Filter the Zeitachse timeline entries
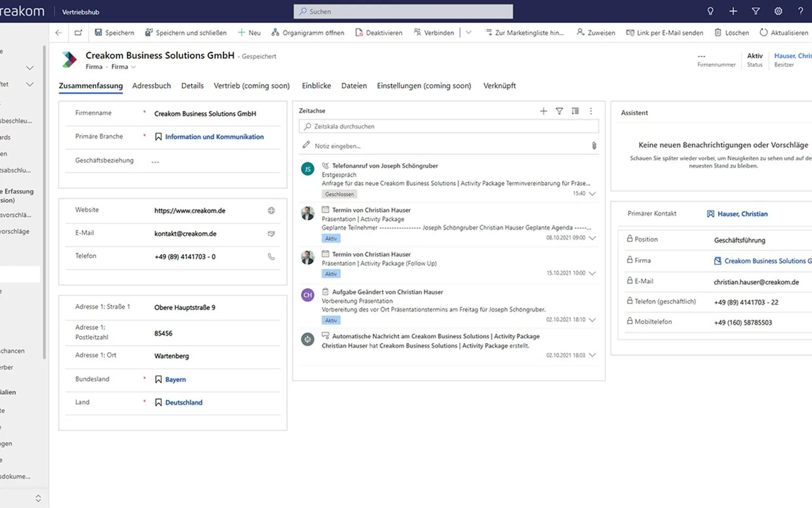The image size is (812, 508). click(x=559, y=111)
